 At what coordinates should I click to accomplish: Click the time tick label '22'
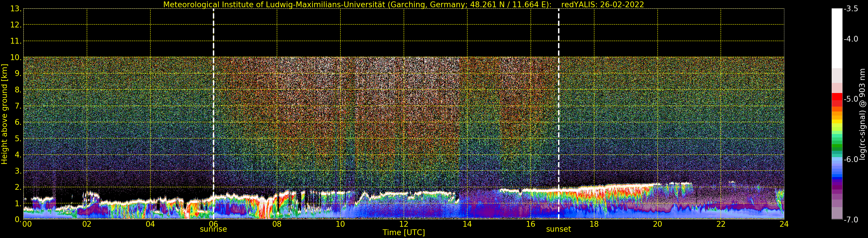tap(721, 224)
